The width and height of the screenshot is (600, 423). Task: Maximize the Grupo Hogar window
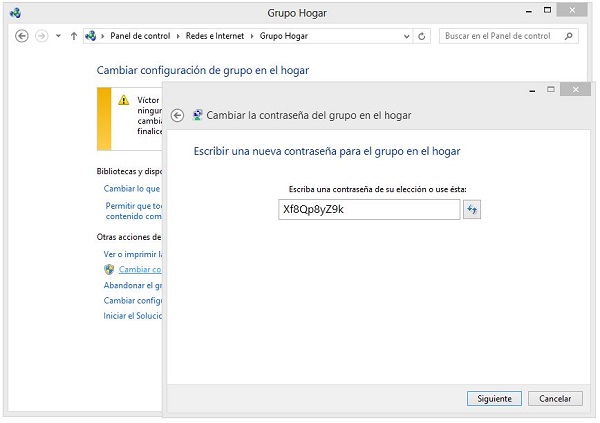[x=548, y=11]
